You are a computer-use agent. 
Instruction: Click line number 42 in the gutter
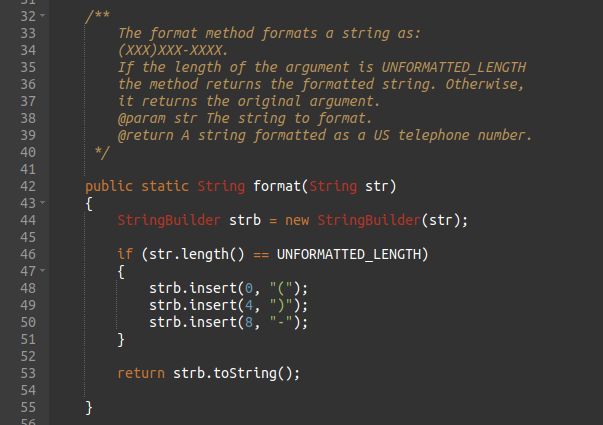tap(27, 186)
